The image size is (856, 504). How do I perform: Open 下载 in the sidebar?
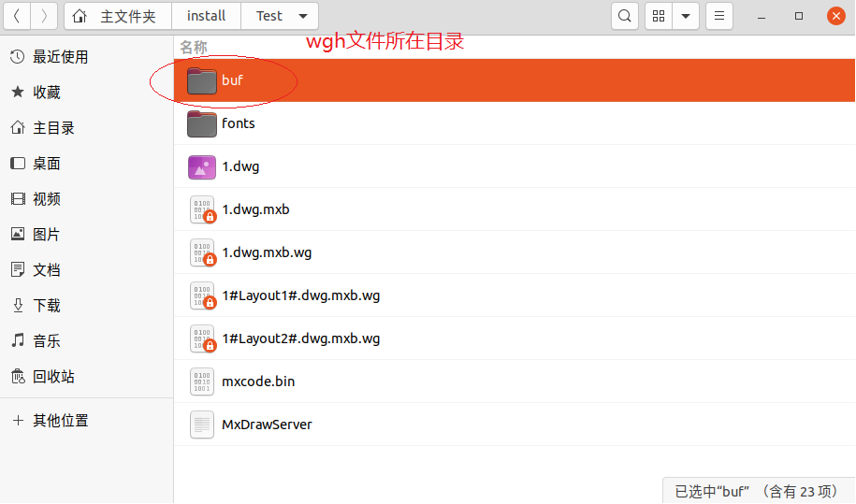[x=87, y=305]
